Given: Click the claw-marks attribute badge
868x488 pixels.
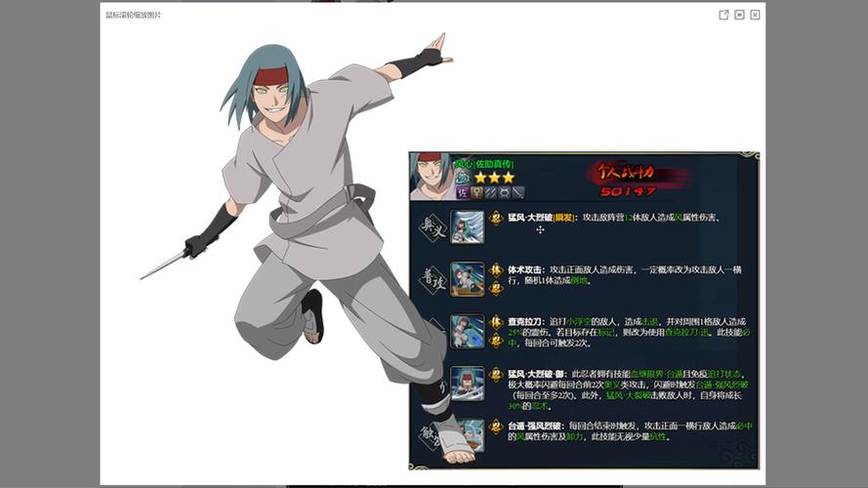Looking at the screenshot, I should tap(490, 192).
